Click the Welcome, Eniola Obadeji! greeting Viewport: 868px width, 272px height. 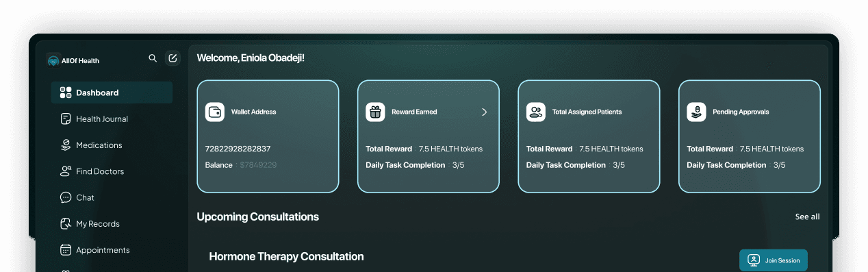(x=251, y=58)
